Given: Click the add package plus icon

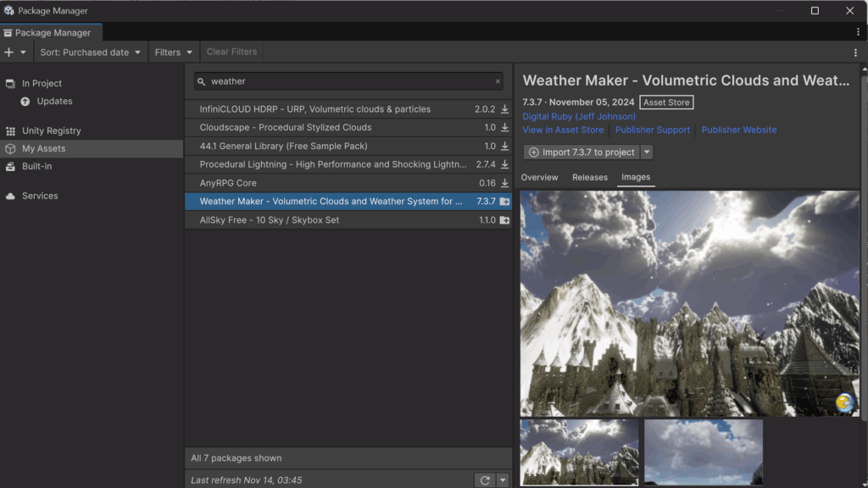Looking at the screenshot, I should click(x=9, y=53).
